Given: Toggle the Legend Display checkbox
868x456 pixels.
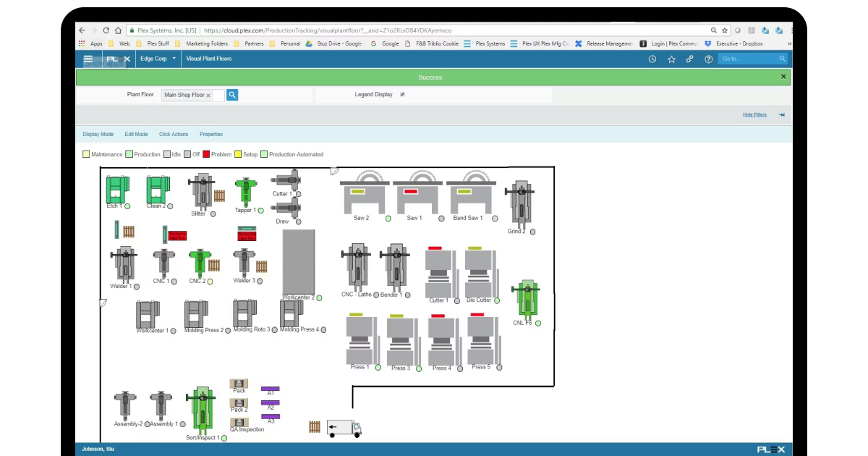Looking at the screenshot, I should click(x=402, y=95).
